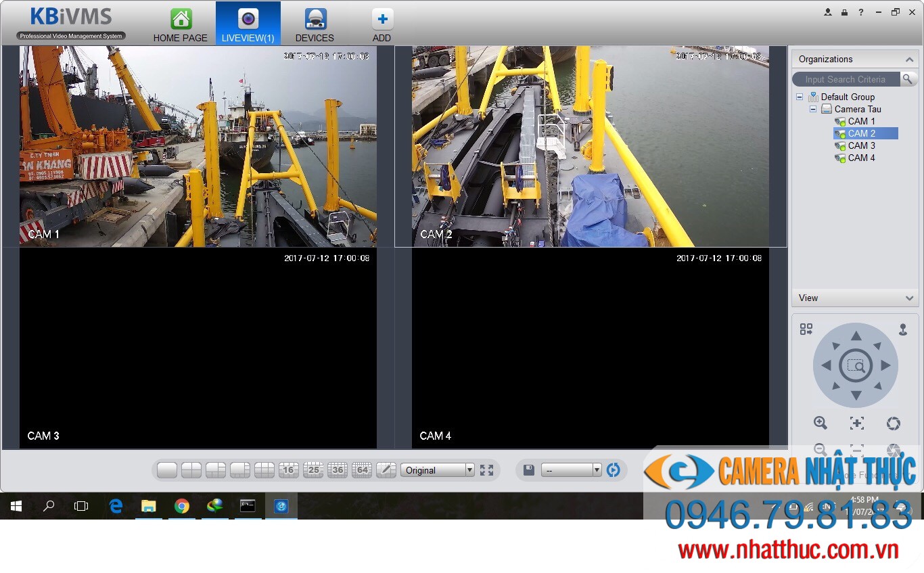Toggle the PTZ joystick control icon

(903, 329)
